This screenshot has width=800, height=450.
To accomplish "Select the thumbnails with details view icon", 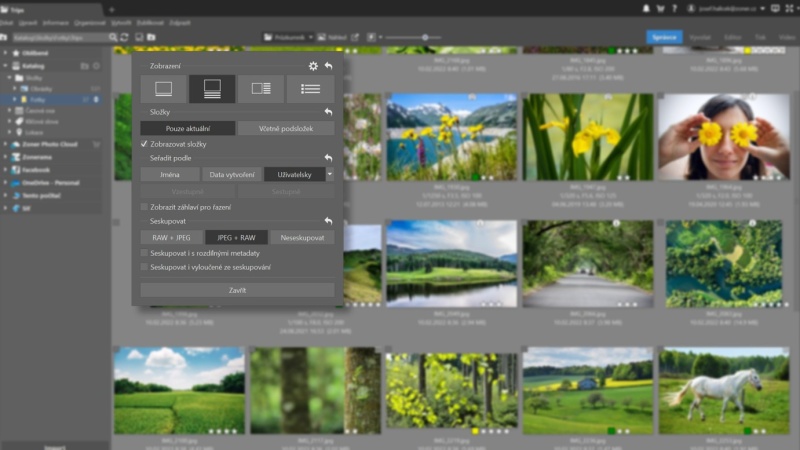I will pyautogui.click(x=212, y=89).
